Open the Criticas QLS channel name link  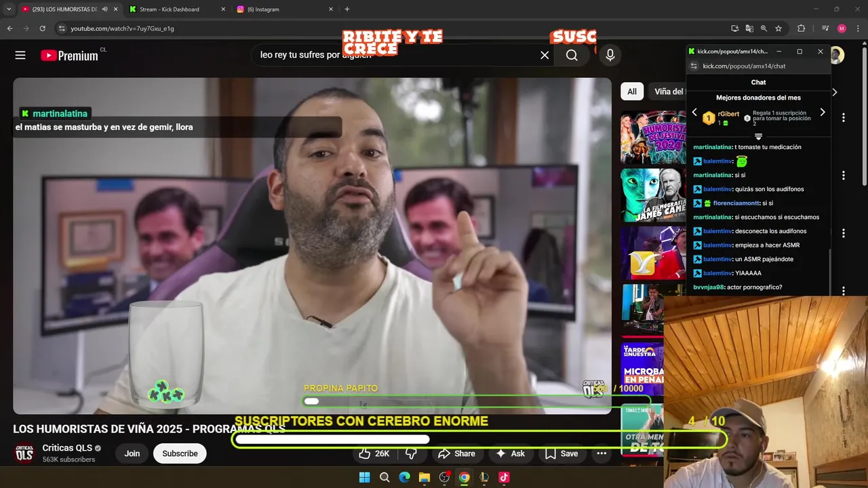pyautogui.click(x=67, y=448)
